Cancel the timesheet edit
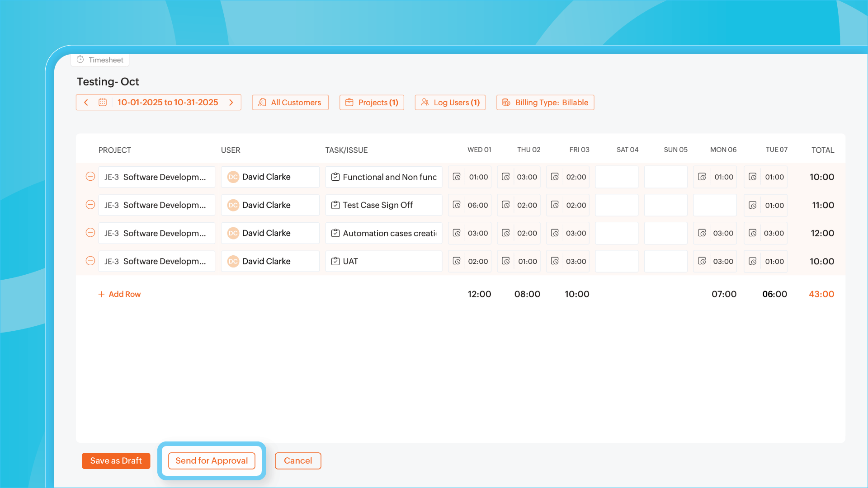868x488 pixels. [x=298, y=460]
